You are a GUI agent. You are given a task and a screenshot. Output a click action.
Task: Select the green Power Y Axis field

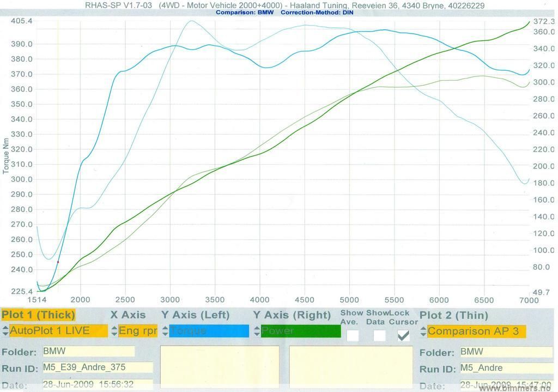(x=301, y=331)
